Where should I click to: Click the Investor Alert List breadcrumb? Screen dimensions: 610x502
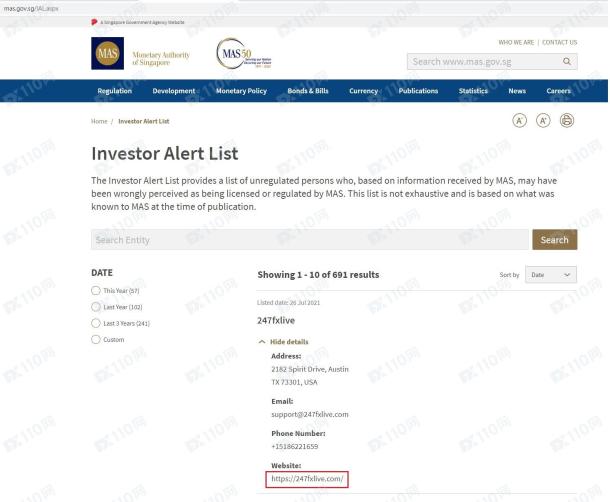144,121
